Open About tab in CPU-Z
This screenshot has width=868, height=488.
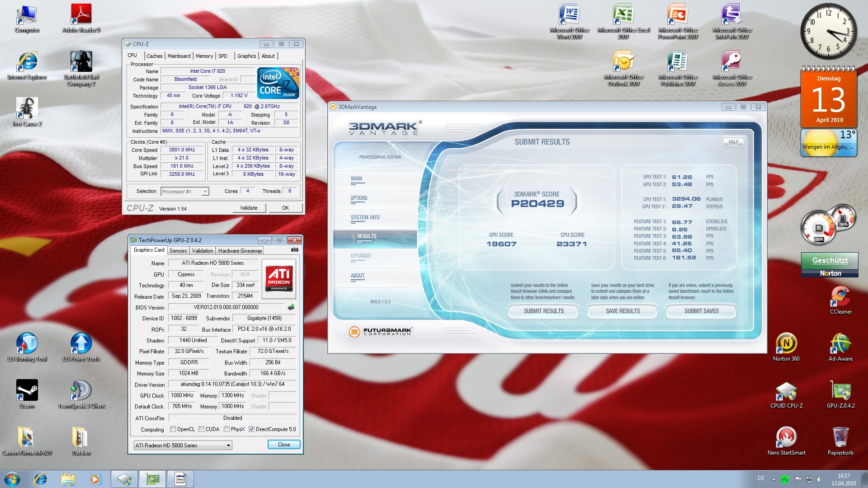point(268,56)
